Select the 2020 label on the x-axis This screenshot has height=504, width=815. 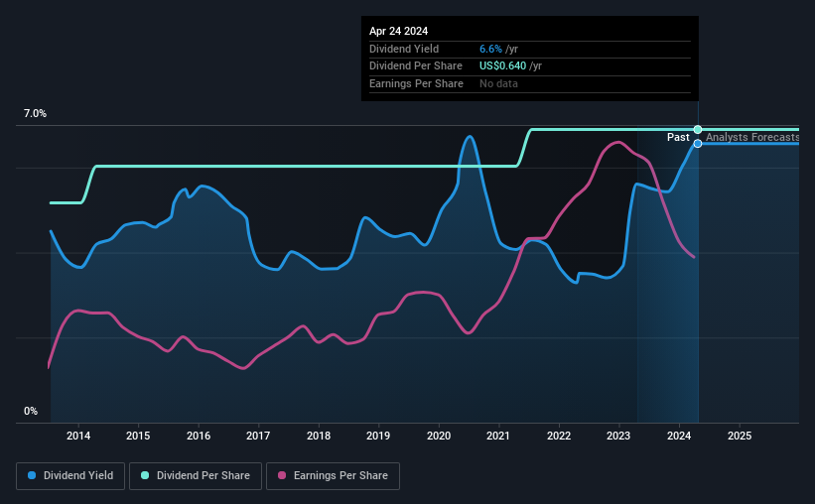tap(439, 436)
